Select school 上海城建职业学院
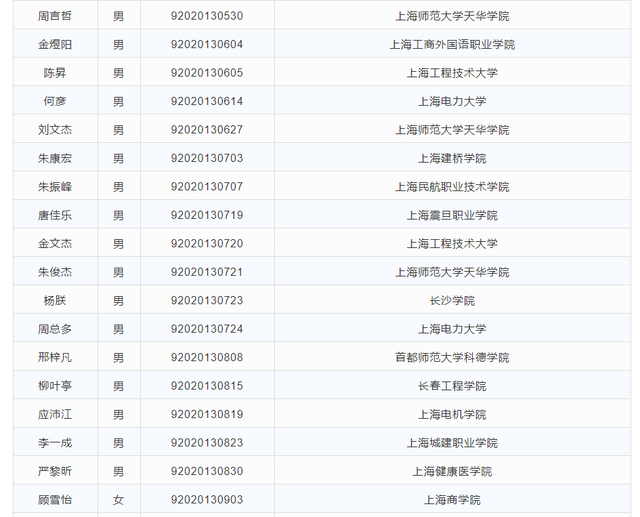 [452, 443]
